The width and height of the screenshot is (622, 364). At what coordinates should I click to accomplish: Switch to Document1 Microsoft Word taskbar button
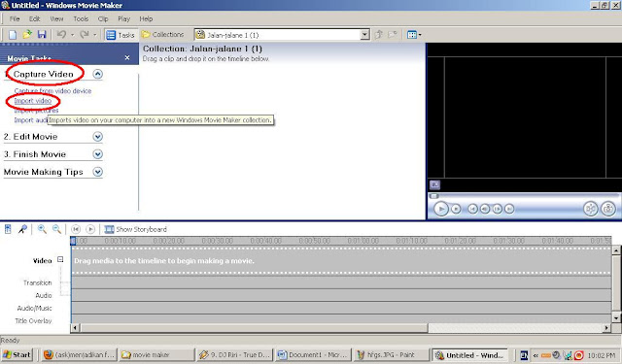point(313,355)
